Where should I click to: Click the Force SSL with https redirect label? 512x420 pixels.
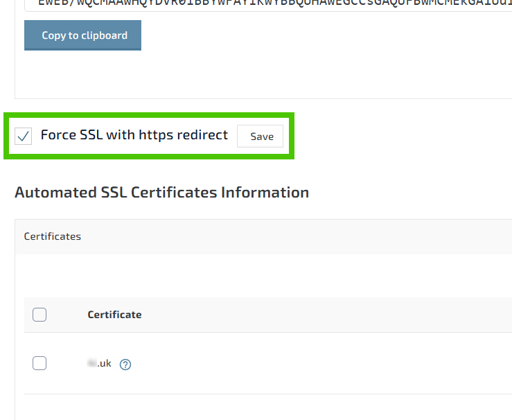134,135
